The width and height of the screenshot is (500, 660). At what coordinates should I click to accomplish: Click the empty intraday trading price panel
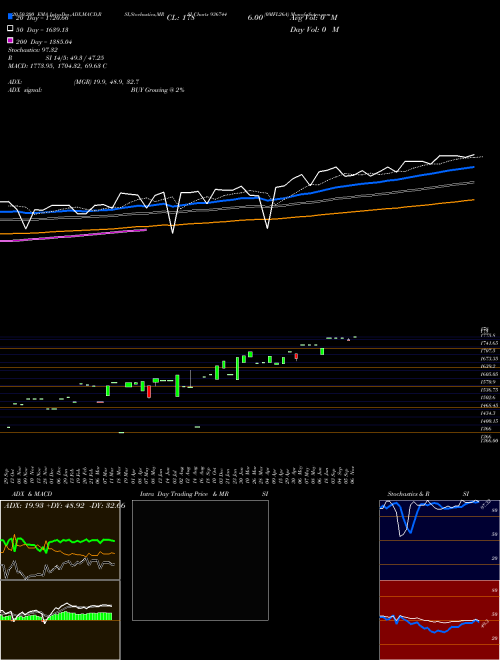click(200, 560)
